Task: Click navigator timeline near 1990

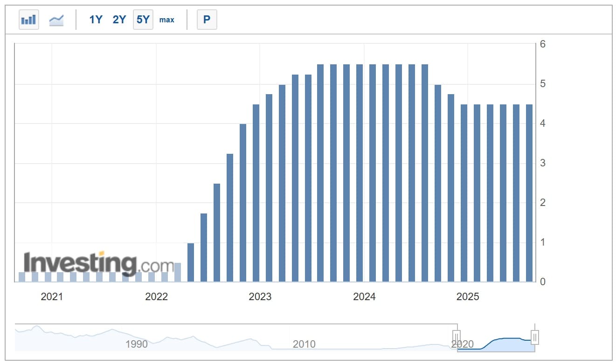Action: click(136, 344)
